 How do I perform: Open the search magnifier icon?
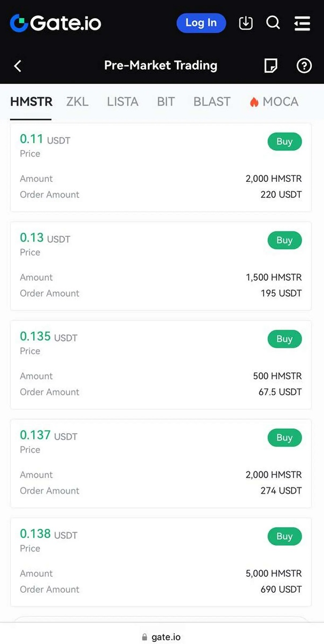coord(273,22)
